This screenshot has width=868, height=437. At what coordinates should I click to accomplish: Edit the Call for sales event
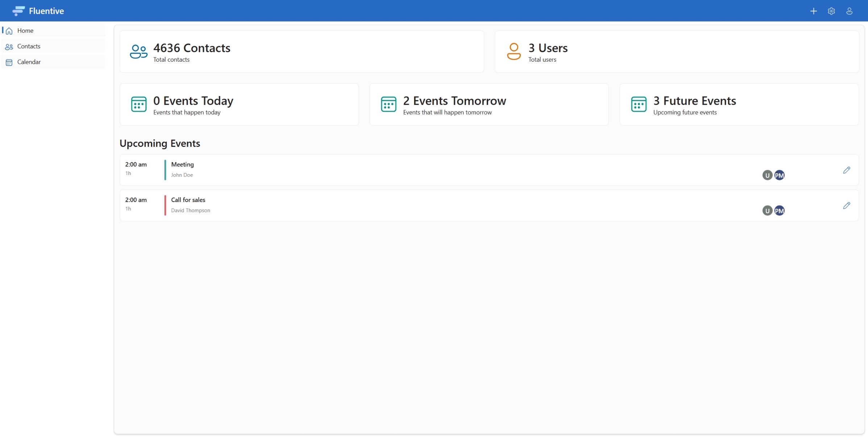click(x=847, y=205)
